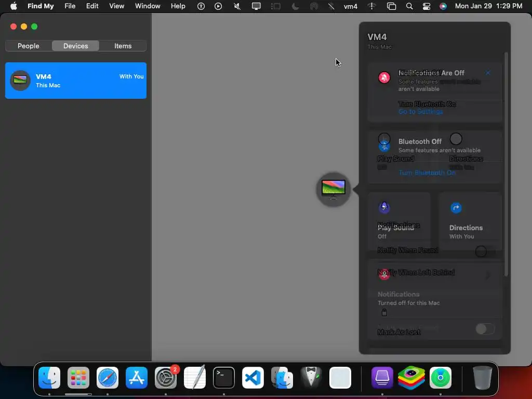The image size is (532, 399).
Task: Click the muted sound menu bar icon
Action: [237, 6]
